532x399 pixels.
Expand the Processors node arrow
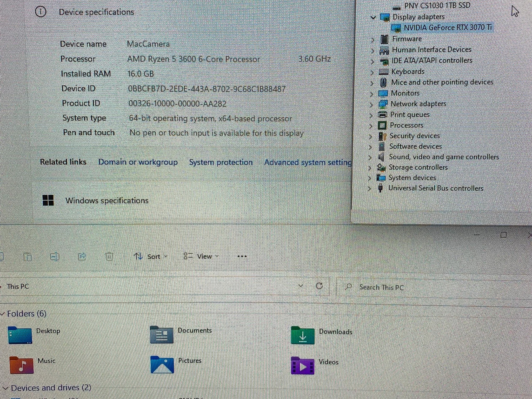371,126
